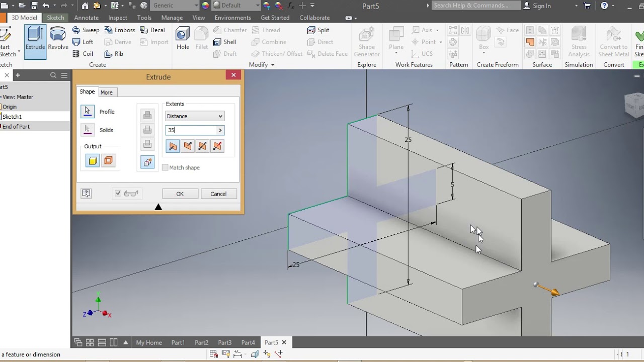Sign in to Autodesk account
This screenshot has width=644, height=362.
click(537, 6)
